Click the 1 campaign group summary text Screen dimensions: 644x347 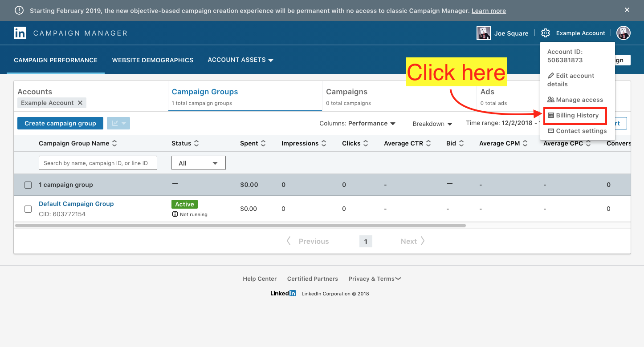[x=66, y=185]
